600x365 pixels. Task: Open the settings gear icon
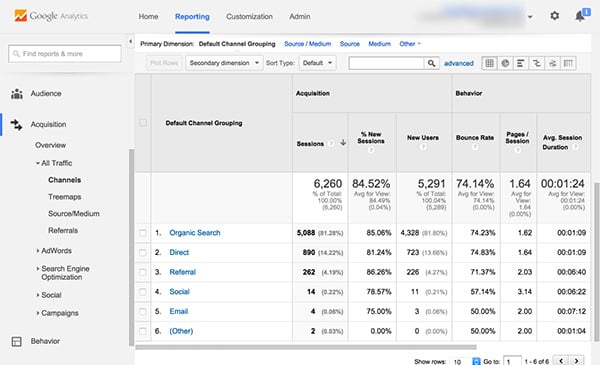click(x=554, y=16)
